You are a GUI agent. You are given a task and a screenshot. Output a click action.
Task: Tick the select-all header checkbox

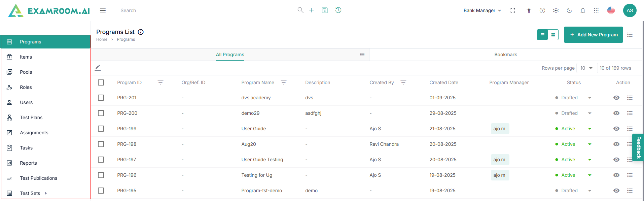[x=101, y=82]
